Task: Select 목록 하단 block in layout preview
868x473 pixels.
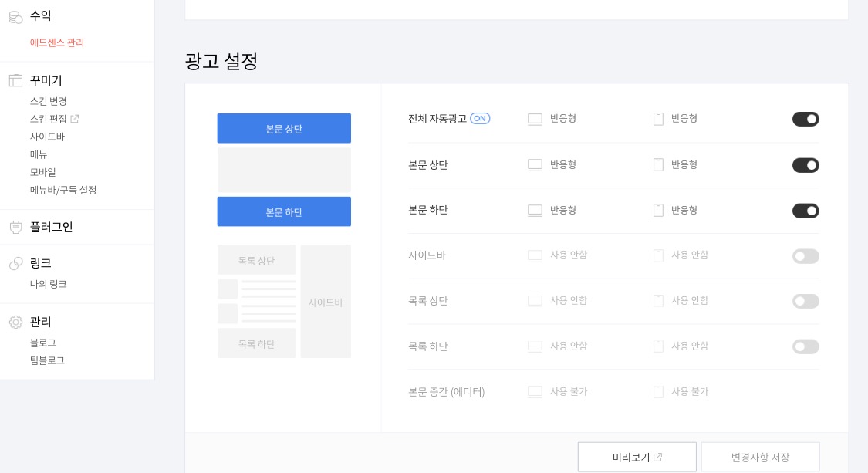Action: 257,343
